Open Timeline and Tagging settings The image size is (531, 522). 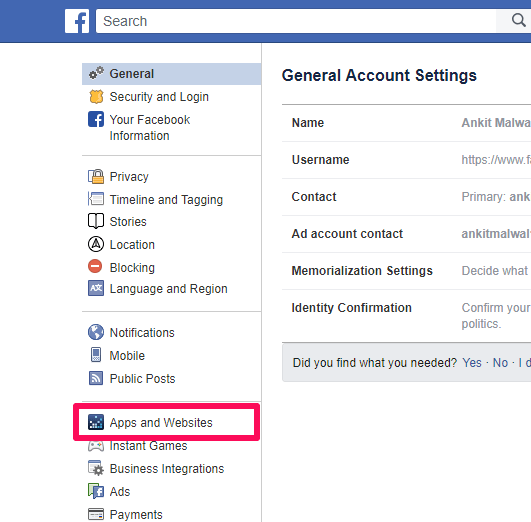[166, 200]
